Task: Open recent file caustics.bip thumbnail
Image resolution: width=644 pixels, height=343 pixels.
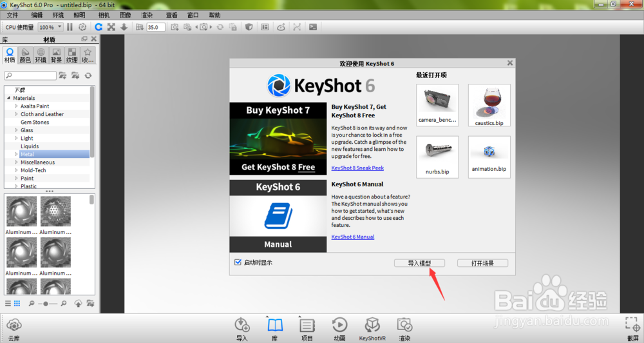Action: tap(489, 105)
